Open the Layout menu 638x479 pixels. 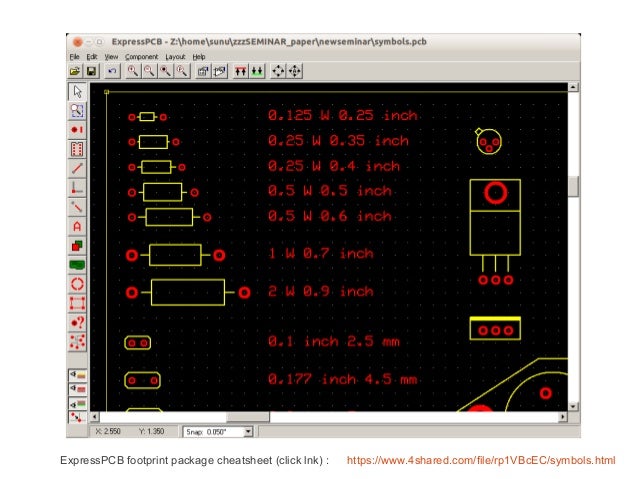[x=175, y=57]
